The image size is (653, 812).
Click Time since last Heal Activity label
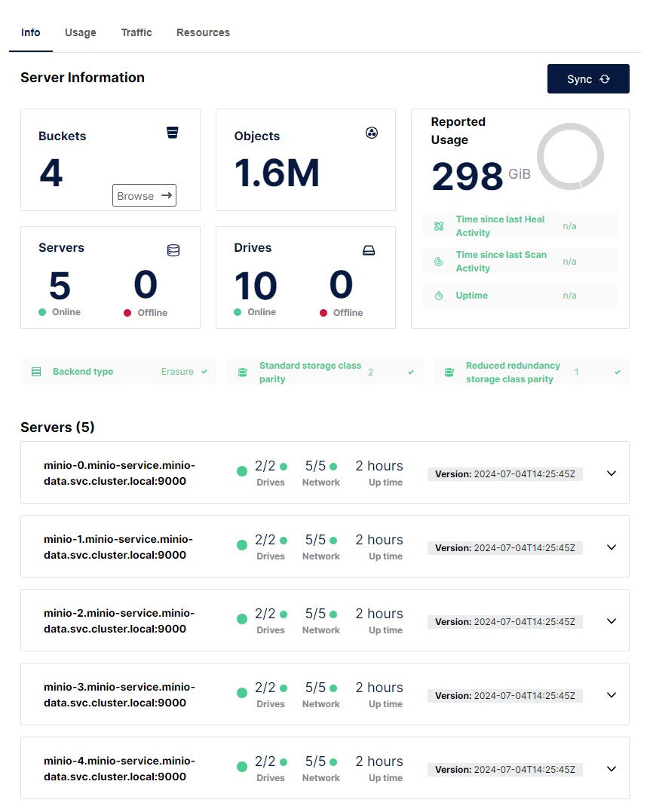tap(500, 226)
